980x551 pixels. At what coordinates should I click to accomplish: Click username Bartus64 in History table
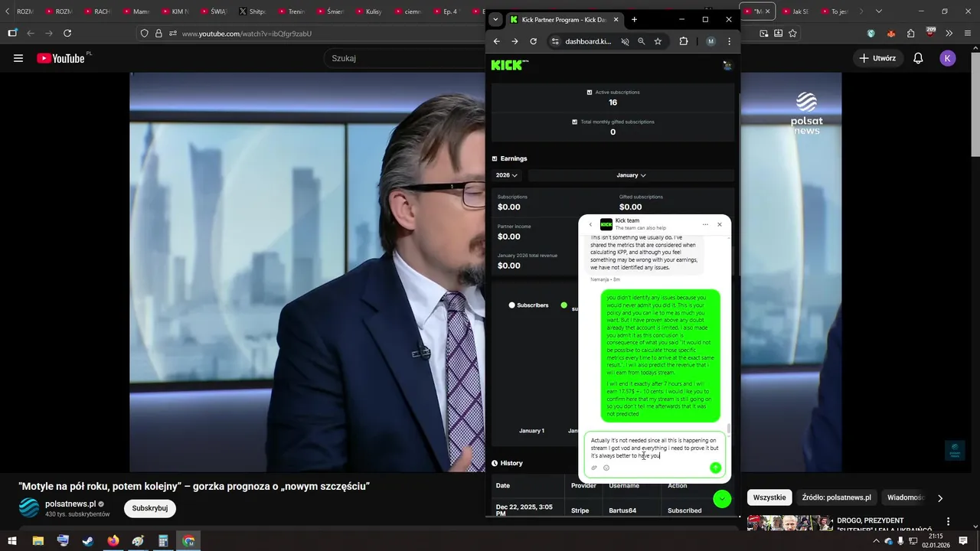pos(622,510)
